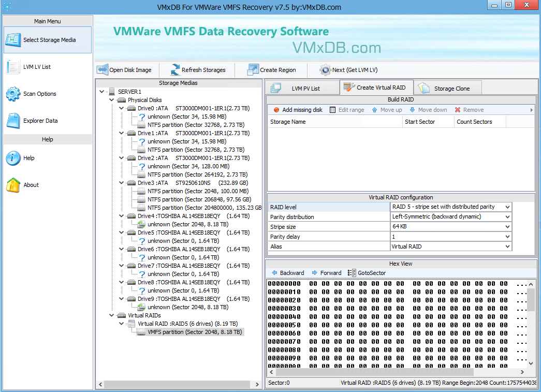Image resolution: width=541 pixels, height=392 pixels.
Task: Click the Hex View vertical scrollbar down arrow
Action: pos(531,364)
